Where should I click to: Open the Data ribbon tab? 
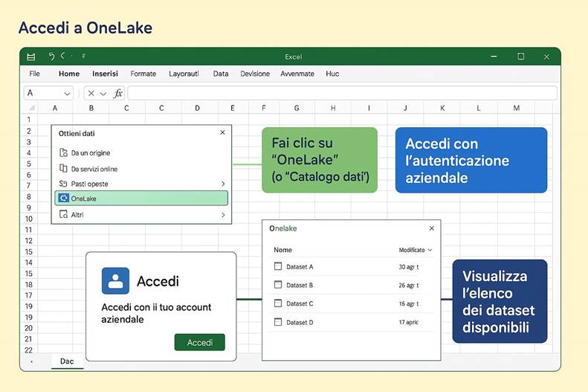coord(221,74)
